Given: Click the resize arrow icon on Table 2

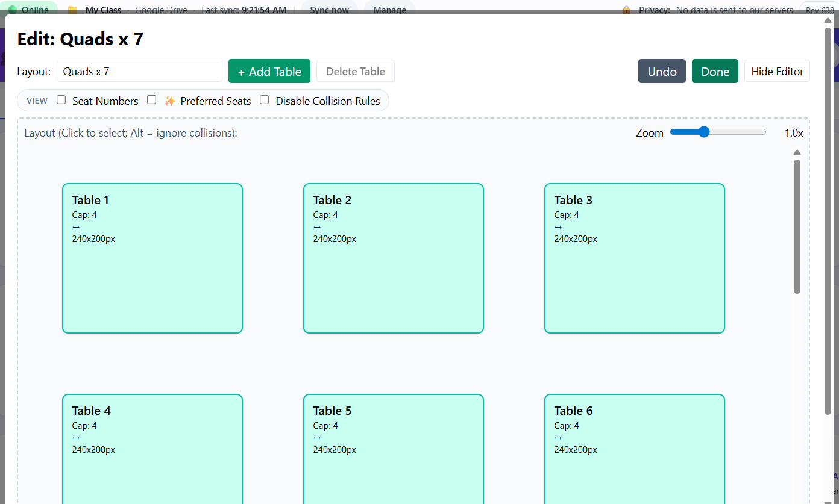Looking at the screenshot, I should pyautogui.click(x=316, y=227).
